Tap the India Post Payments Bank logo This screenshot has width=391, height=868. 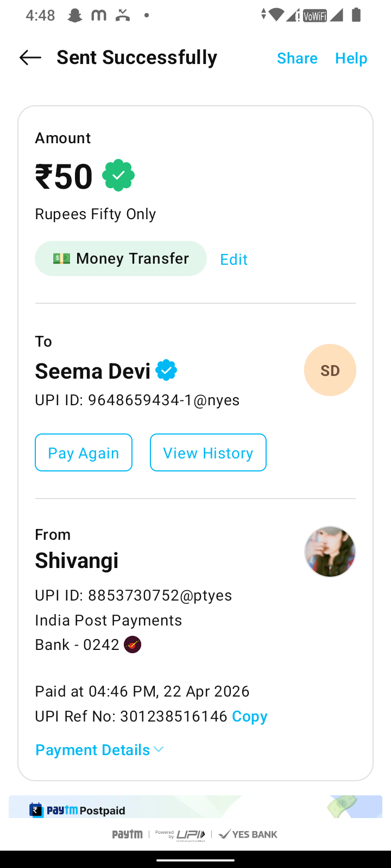point(133,644)
